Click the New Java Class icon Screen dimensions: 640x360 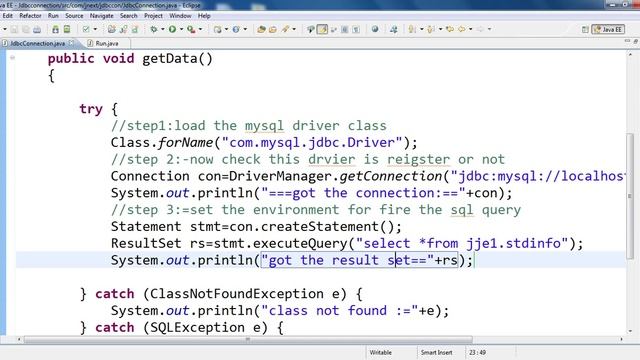(x=236, y=29)
